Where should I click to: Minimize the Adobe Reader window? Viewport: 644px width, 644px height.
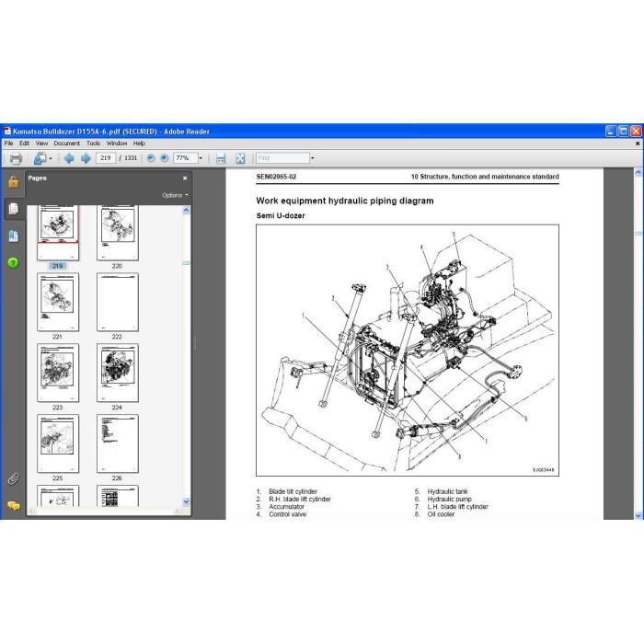tap(611, 132)
